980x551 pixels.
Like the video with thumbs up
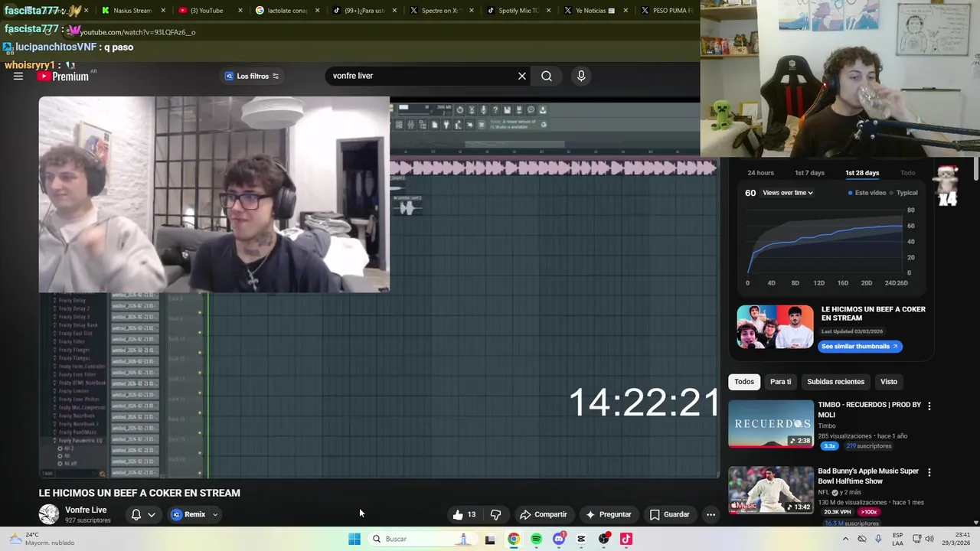[x=464, y=514]
